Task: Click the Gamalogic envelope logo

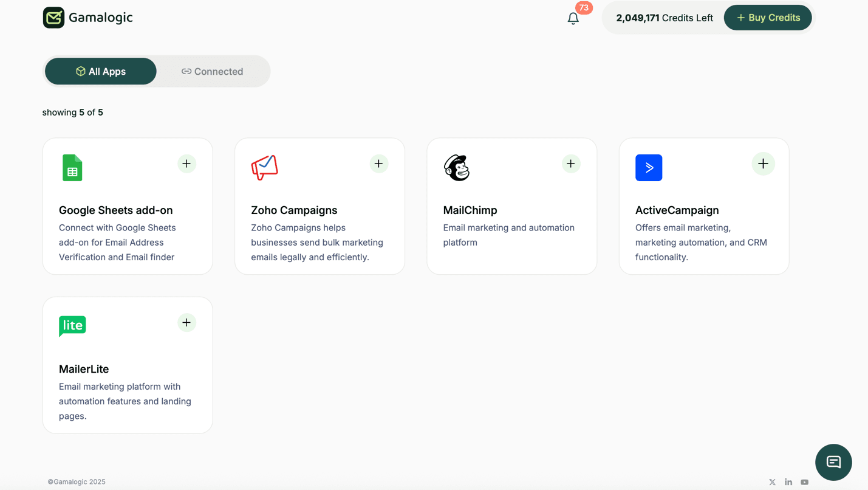Action: point(53,18)
